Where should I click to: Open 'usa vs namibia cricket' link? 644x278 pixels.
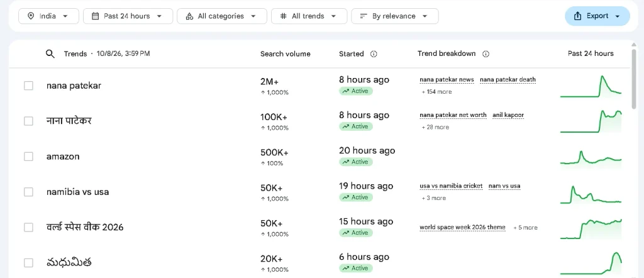pyautogui.click(x=451, y=186)
